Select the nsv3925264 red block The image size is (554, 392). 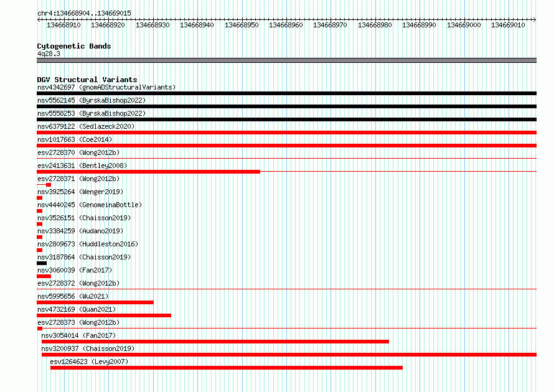click(x=40, y=198)
